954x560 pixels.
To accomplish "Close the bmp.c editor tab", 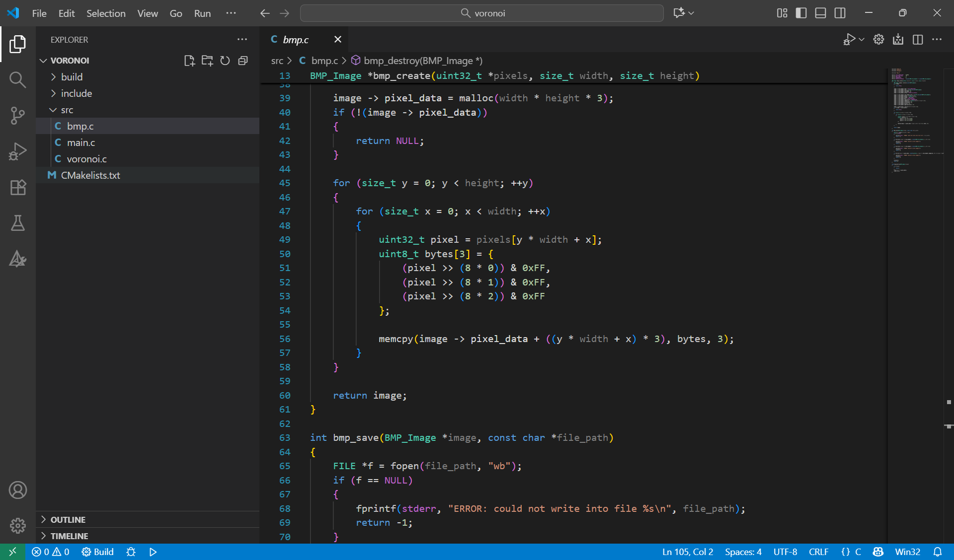I will coord(338,39).
